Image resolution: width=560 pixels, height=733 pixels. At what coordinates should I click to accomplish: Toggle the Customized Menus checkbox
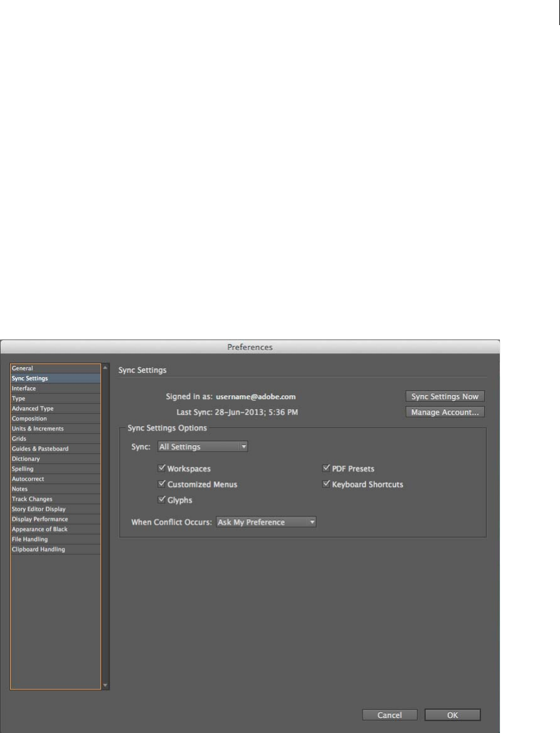click(162, 484)
